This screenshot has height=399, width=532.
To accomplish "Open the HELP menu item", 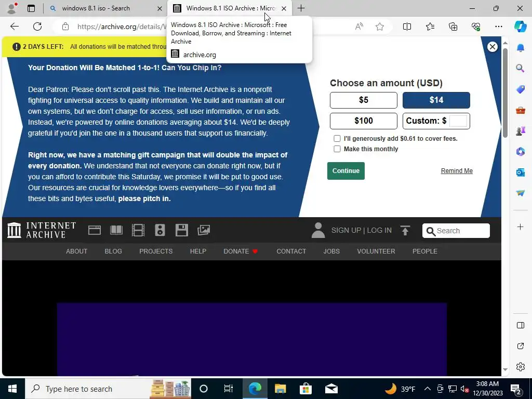I will pyautogui.click(x=198, y=251).
